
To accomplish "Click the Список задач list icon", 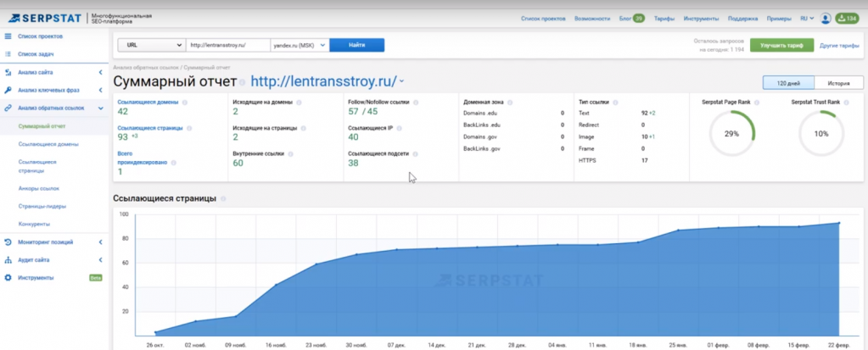I will click(8, 54).
